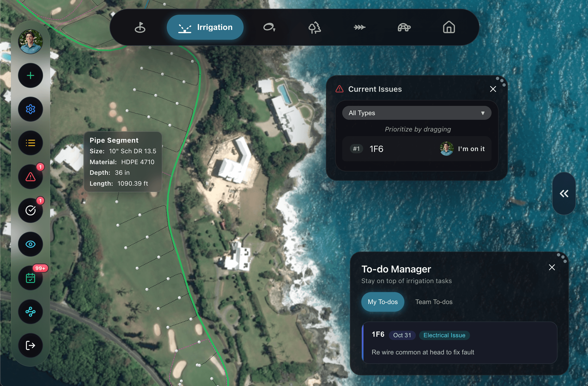Click the logout arrow icon
The image size is (588, 386).
coord(31,345)
